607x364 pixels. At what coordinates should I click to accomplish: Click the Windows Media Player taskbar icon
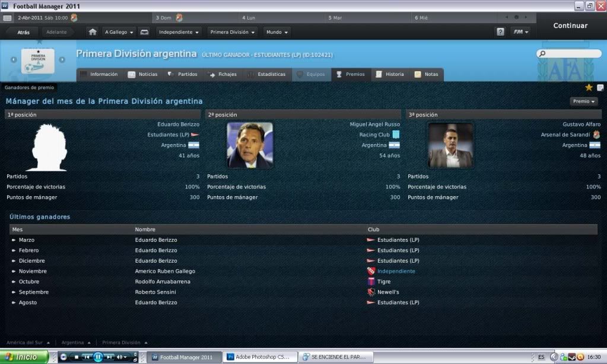pyautogui.click(x=63, y=357)
